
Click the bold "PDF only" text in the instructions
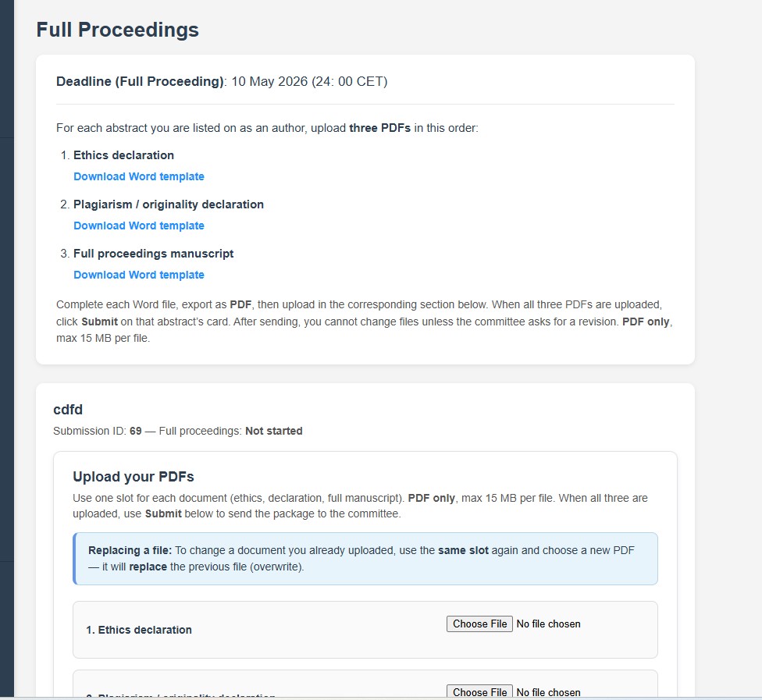pyautogui.click(x=646, y=322)
